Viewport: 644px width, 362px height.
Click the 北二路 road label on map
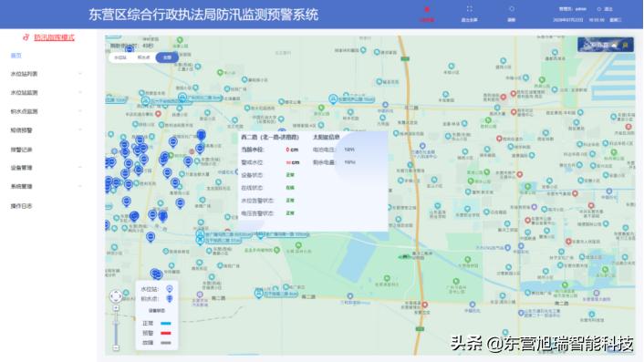pyautogui.click(x=411, y=108)
